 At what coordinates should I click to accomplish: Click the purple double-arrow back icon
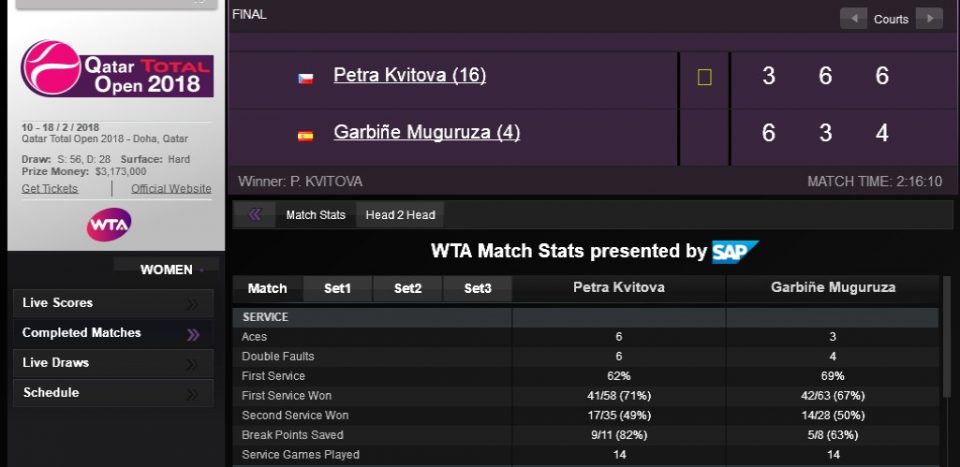255,214
